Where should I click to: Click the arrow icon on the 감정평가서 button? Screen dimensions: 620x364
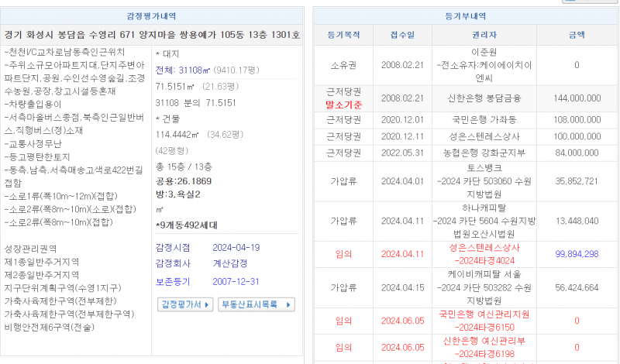point(208,305)
